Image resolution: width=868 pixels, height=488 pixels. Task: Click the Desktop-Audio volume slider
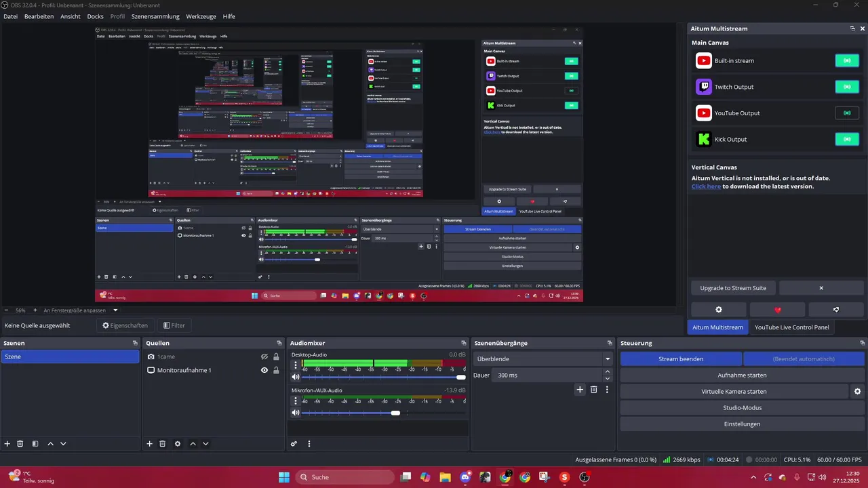coord(383,377)
